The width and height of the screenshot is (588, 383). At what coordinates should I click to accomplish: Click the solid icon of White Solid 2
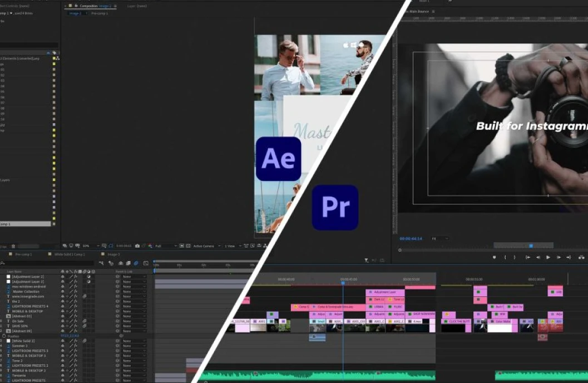coord(8,341)
